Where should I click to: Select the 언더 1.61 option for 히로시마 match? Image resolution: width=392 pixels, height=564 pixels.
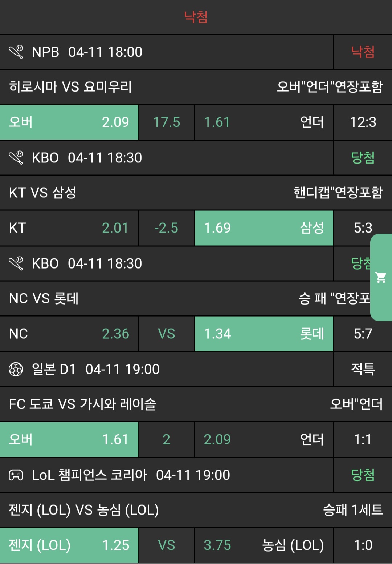click(264, 122)
